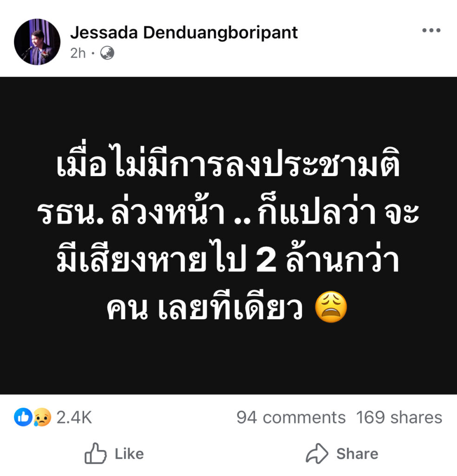Click Jessada's profile picture
The width and height of the screenshot is (457, 476).
[37, 42]
